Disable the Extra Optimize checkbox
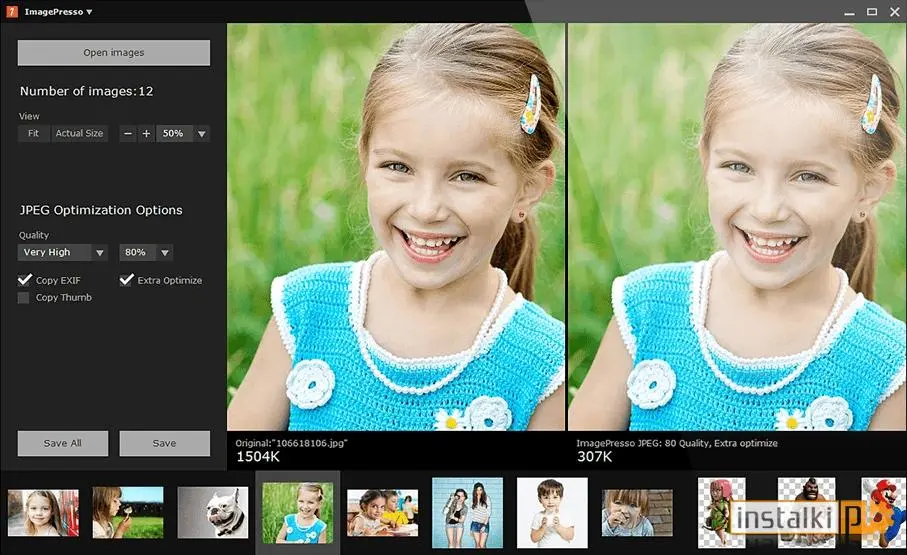This screenshot has width=907, height=555. (x=126, y=280)
